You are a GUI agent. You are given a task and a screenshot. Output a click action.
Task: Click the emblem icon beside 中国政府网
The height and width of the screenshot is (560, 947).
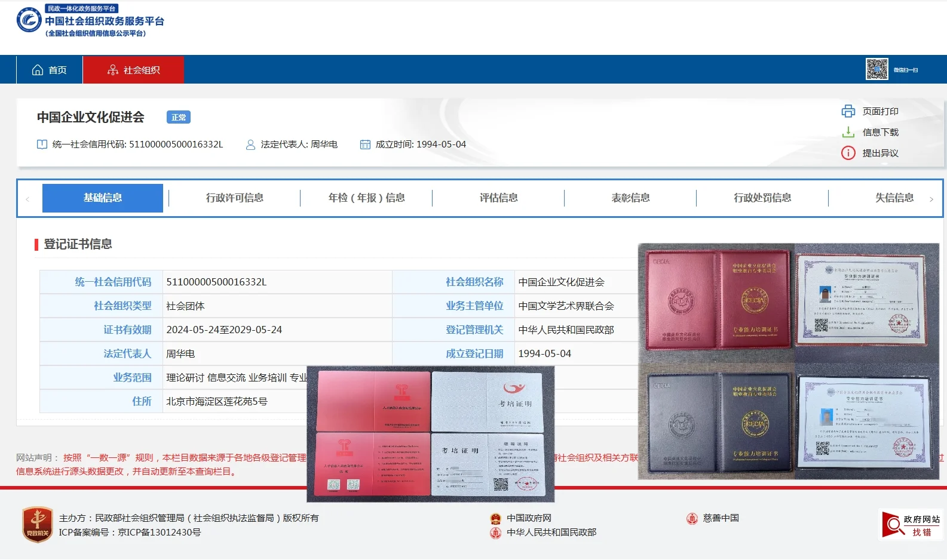point(495,518)
